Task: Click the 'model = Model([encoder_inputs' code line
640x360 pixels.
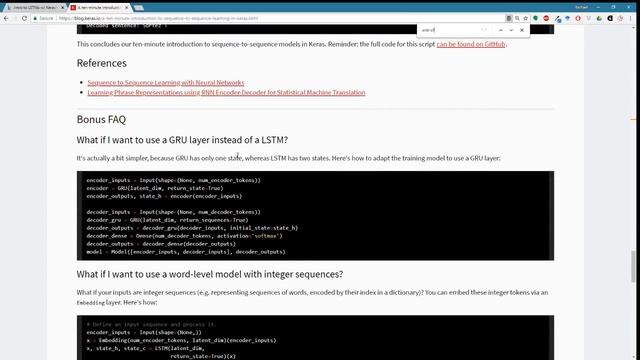Action: pos(186,252)
